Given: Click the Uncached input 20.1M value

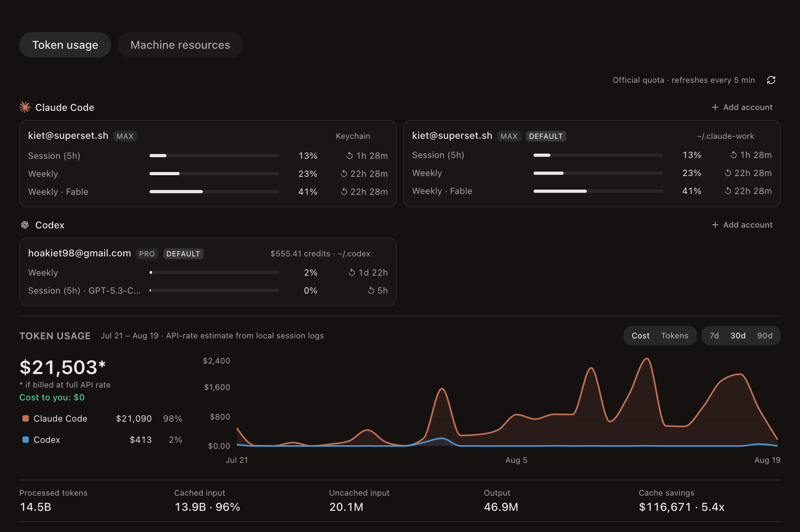Looking at the screenshot, I should coord(346,507).
